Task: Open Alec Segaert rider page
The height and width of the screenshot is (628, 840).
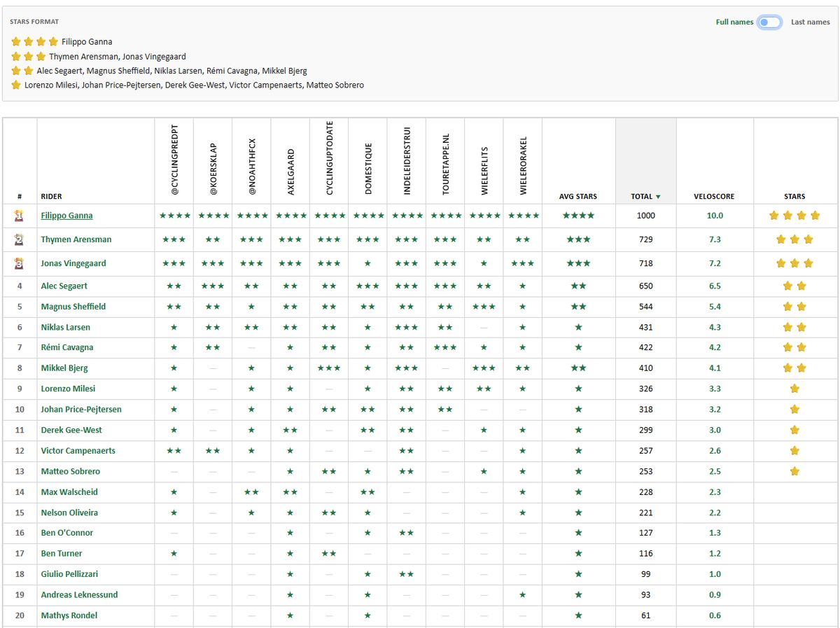Action: (64, 286)
